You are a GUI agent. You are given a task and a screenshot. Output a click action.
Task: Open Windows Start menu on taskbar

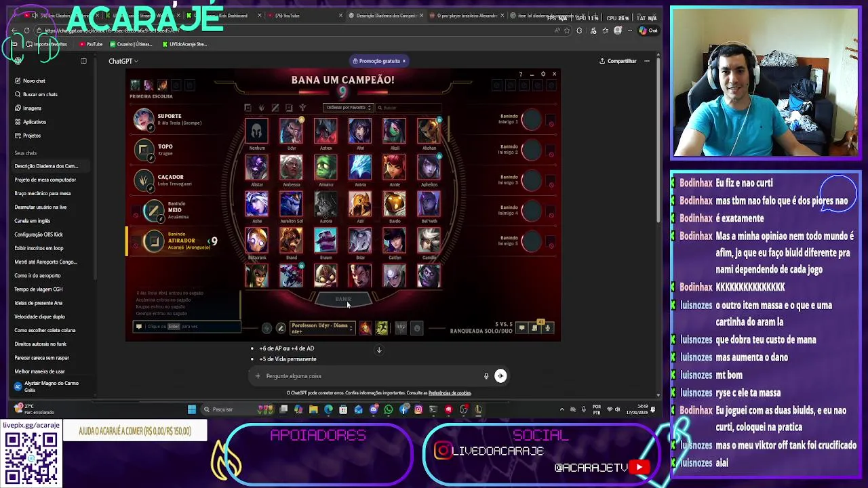coord(192,409)
